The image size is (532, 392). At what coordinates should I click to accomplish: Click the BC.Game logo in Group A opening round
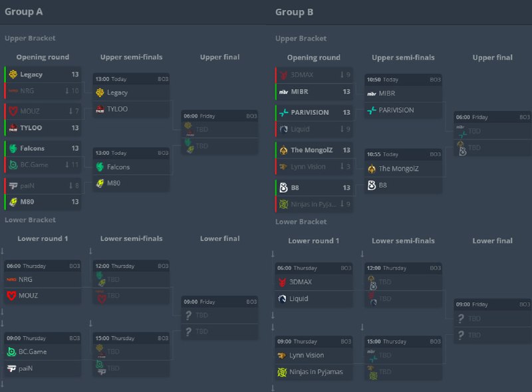pos(13,165)
